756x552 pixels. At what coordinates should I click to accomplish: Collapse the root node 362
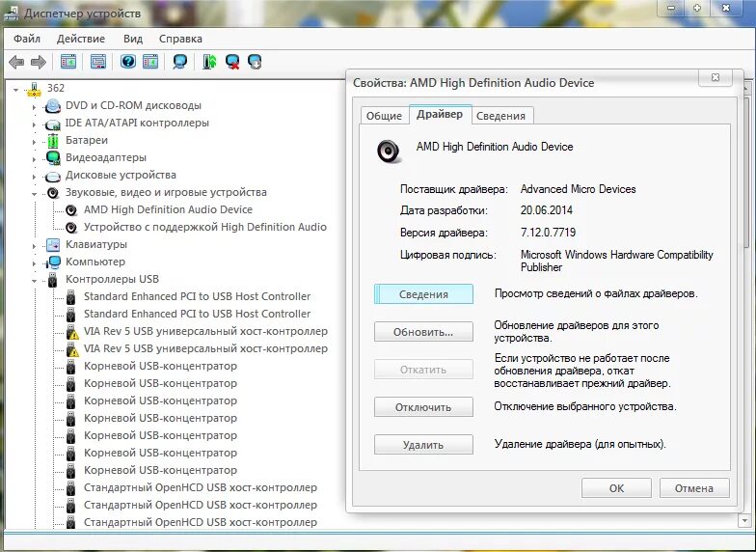click(15, 89)
